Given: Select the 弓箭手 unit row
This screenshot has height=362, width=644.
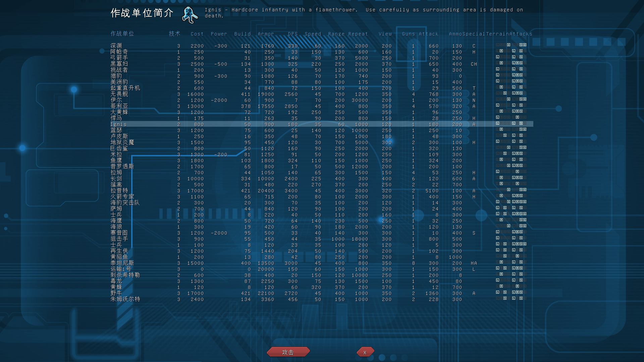Looking at the screenshot, I should point(322,58).
